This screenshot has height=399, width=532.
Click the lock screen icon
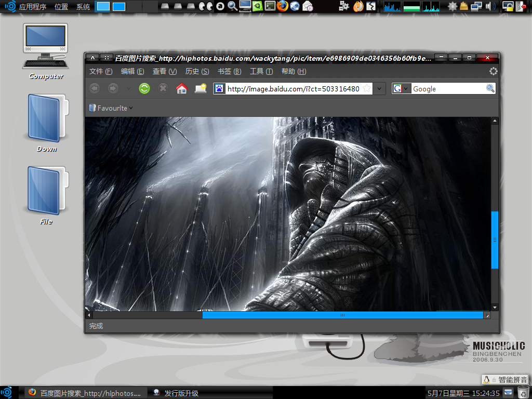[508, 6]
